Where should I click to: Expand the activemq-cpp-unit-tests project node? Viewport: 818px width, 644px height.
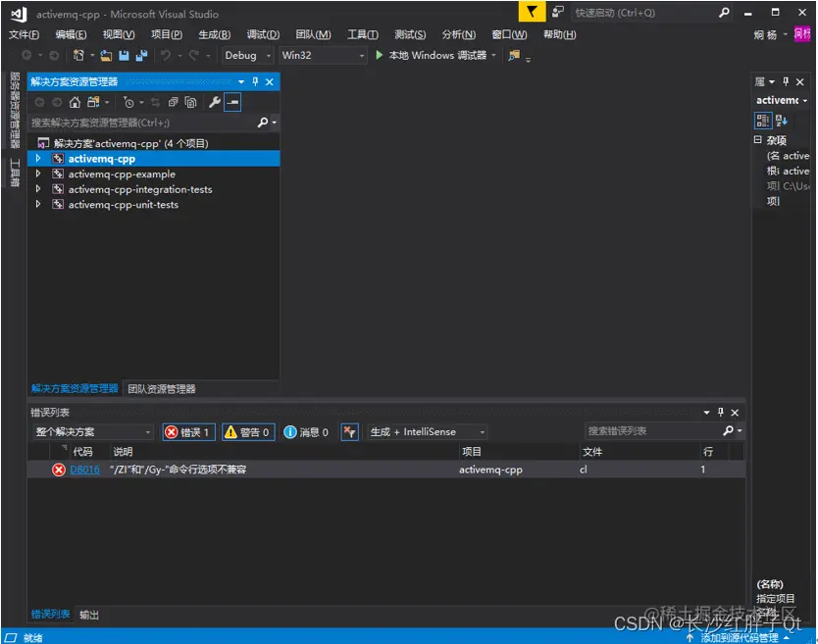click(x=38, y=204)
